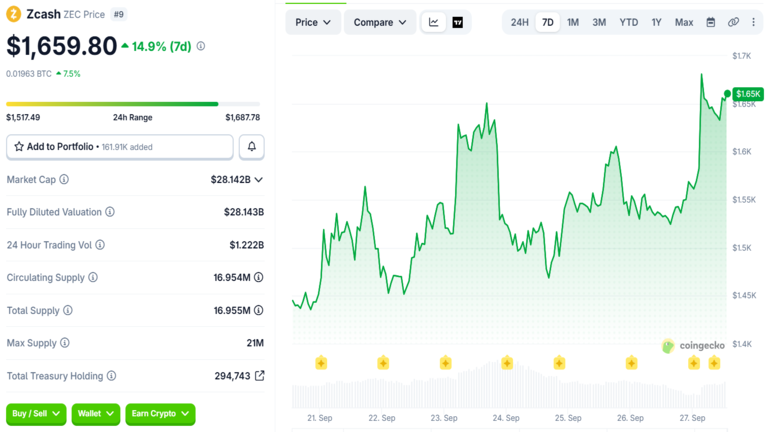Click the 27. Sep axis label

click(692, 418)
